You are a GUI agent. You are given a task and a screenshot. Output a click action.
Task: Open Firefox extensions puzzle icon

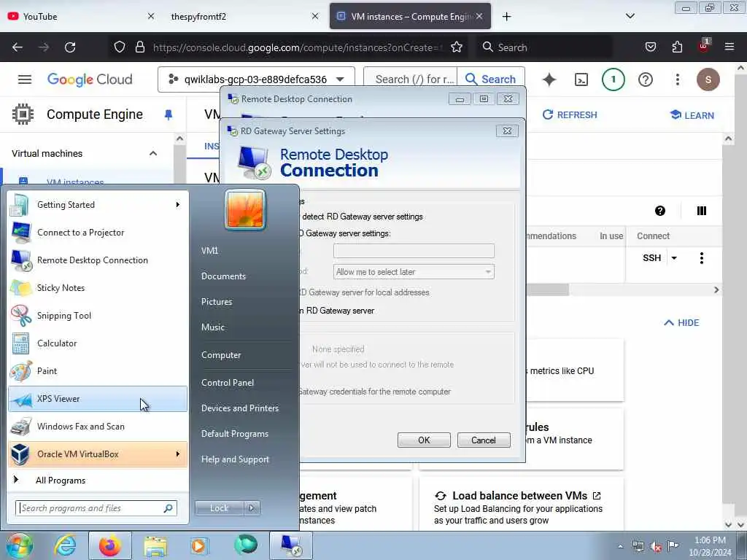[x=677, y=47]
